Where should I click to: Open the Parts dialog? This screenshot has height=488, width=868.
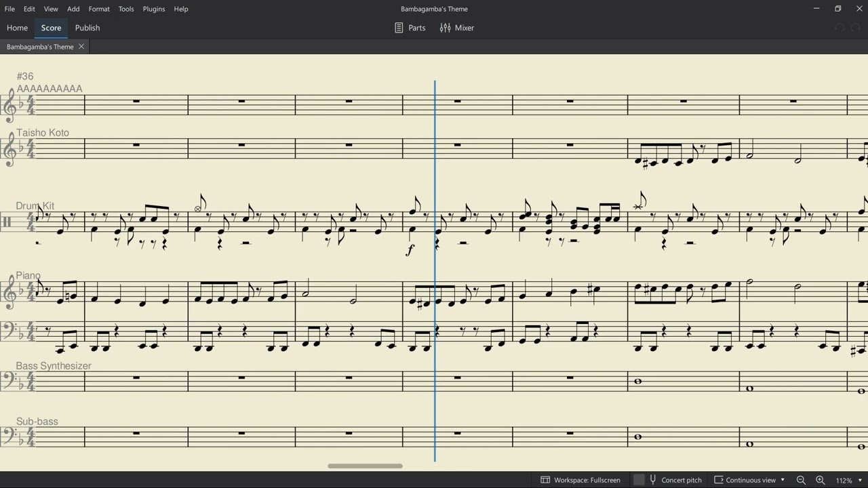(x=410, y=28)
